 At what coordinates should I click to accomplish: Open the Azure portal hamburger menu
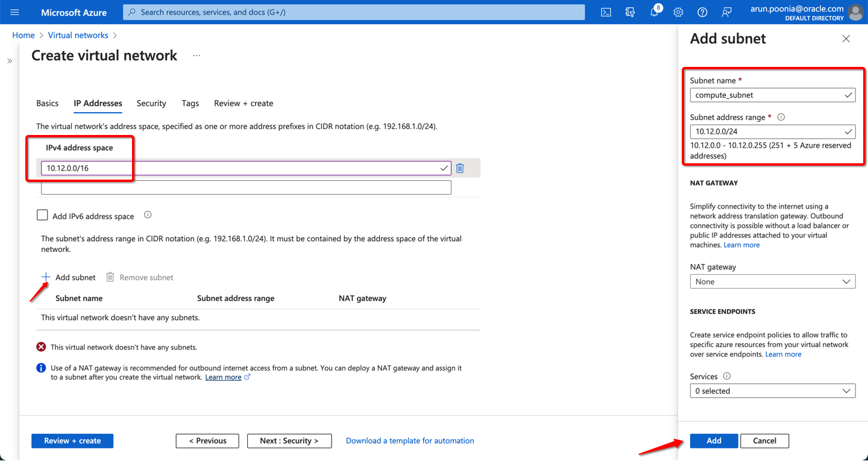15,12
